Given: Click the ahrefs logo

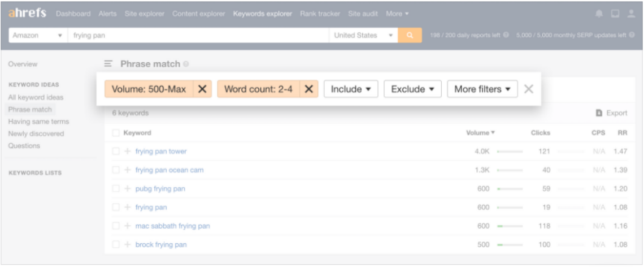Looking at the screenshot, I should pos(27,13).
